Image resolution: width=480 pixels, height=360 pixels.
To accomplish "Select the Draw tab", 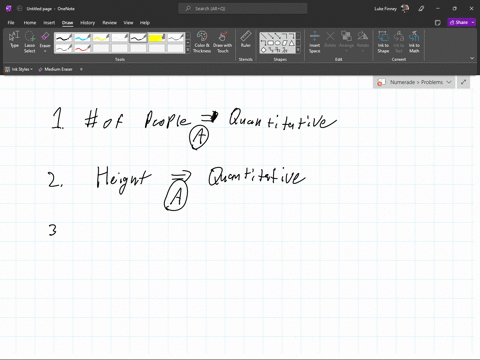I will 67,23.
